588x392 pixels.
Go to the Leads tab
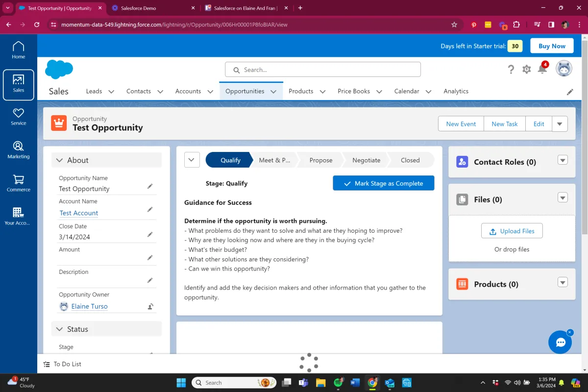94,91
